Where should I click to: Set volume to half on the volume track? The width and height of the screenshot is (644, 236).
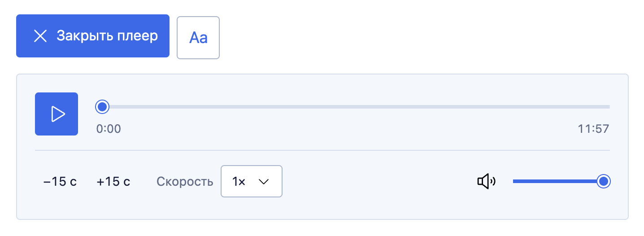click(x=558, y=181)
